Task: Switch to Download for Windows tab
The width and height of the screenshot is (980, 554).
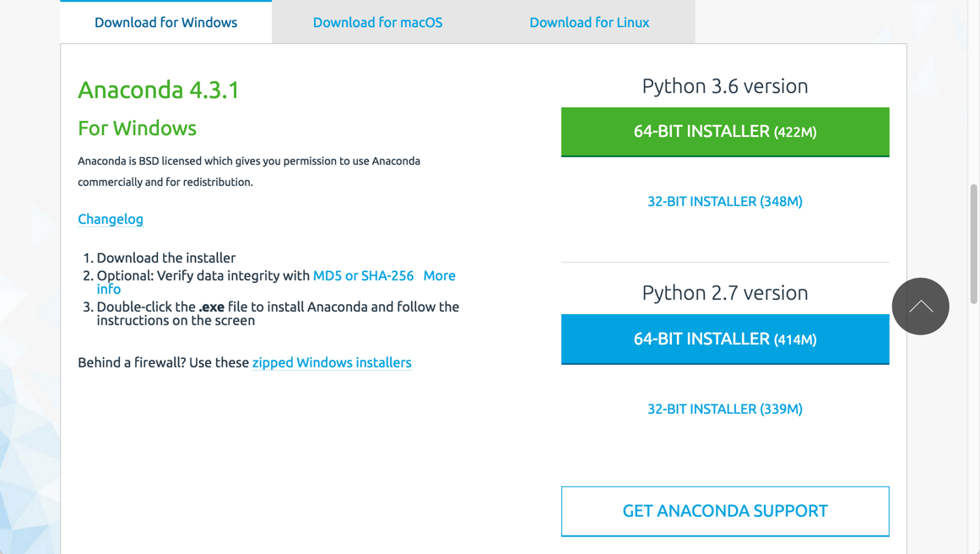Action: pos(165,23)
